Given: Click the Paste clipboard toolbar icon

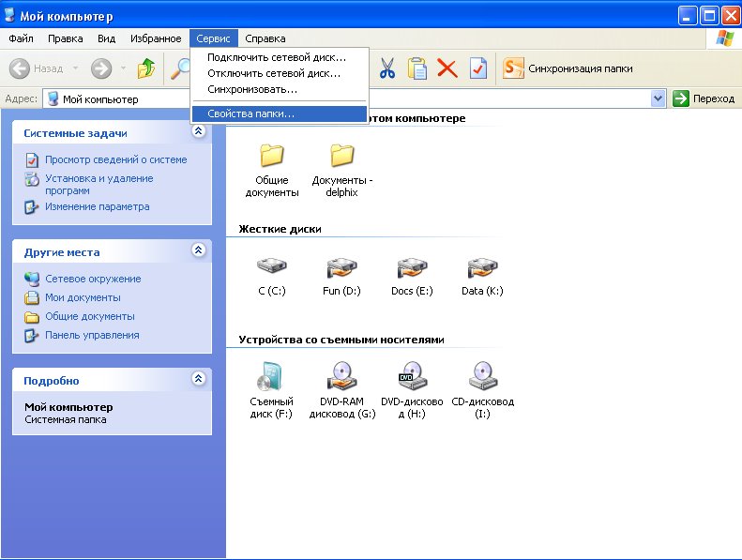Looking at the screenshot, I should point(417,68).
